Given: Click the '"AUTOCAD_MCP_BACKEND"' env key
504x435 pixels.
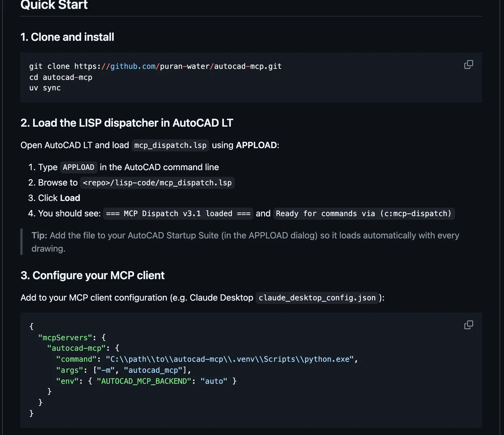Looking at the screenshot, I should click(x=144, y=381).
